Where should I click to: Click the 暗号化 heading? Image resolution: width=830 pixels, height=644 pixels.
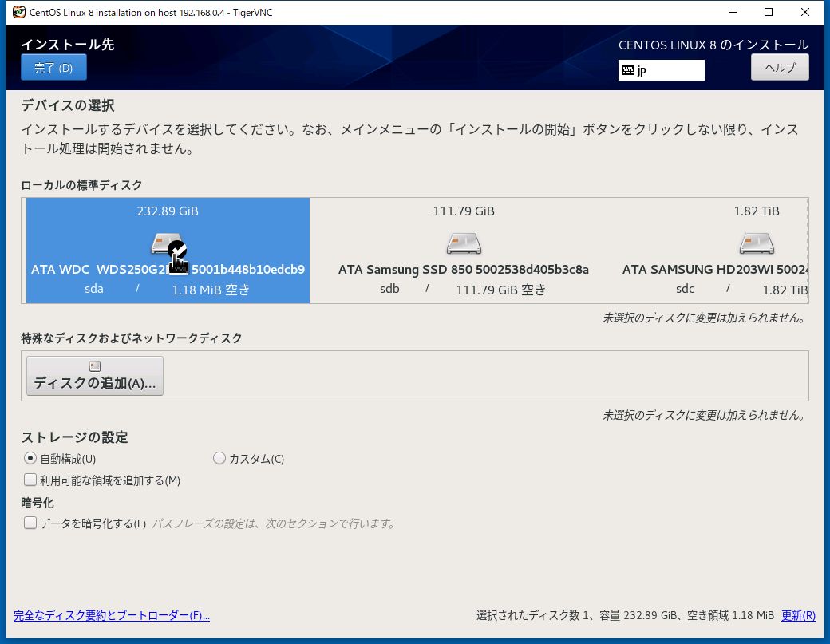click(38, 503)
